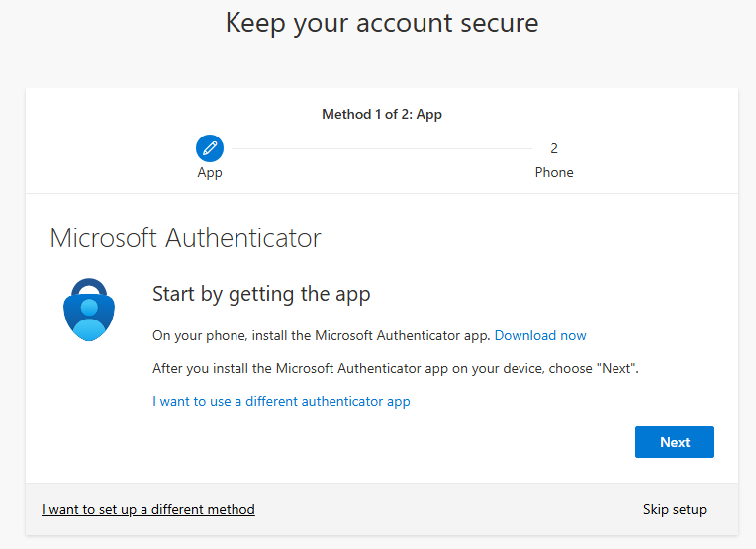Click the "Phone" step label
The height and width of the screenshot is (549, 756).
pos(554,172)
